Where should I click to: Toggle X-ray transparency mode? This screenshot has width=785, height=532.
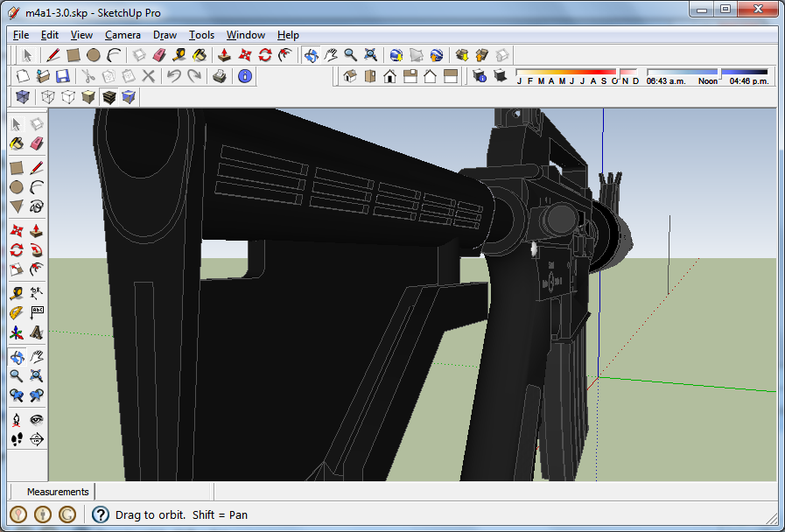coord(23,96)
